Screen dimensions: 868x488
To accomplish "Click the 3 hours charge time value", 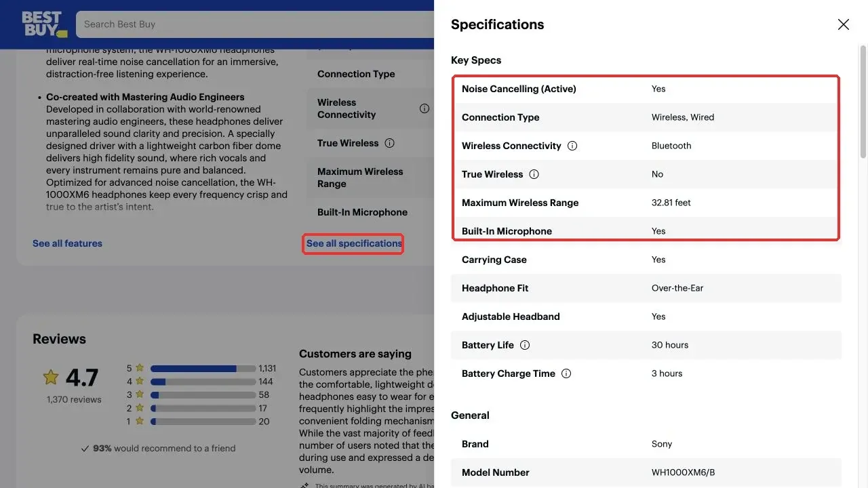I will point(667,373).
